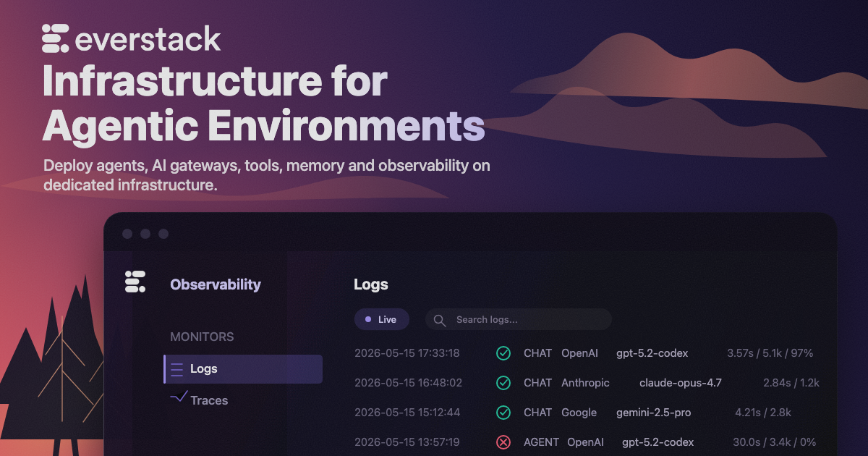Image resolution: width=868 pixels, height=456 pixels.
Task: Click the success check icon on the 15:12:44 row
Action: (x=503, y=413)
